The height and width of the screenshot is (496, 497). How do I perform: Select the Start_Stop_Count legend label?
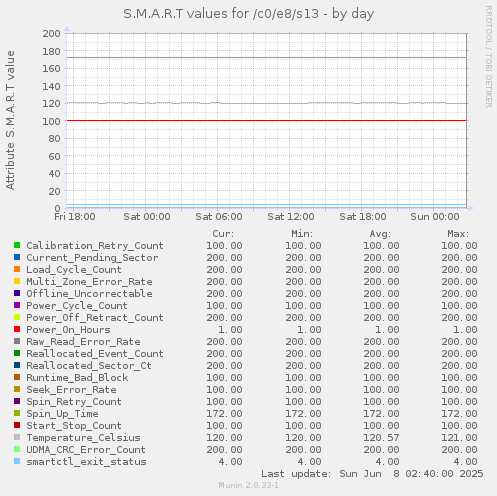click(74, 426)
